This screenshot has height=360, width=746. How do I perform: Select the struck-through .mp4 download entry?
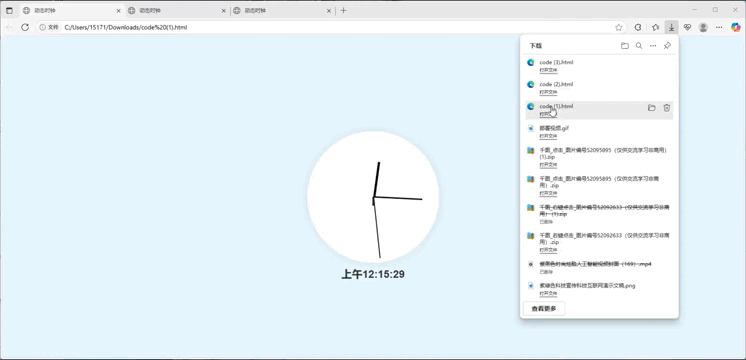pos(595,264)
